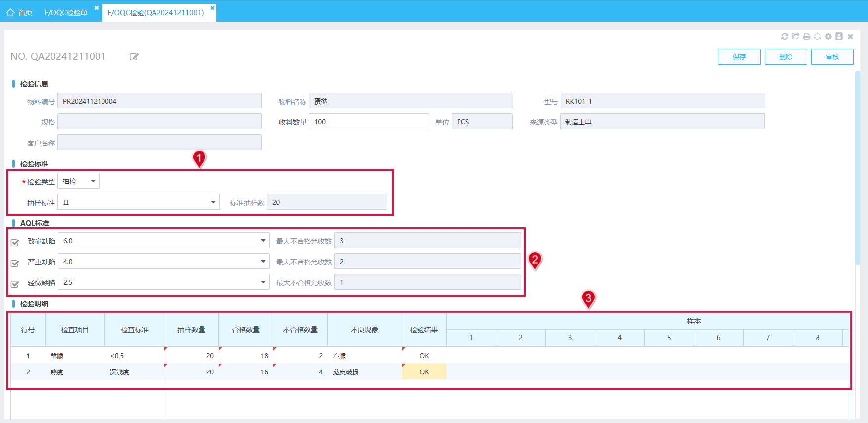Click the 物料编号 field
868x423 pixels.
coord(159,101)
